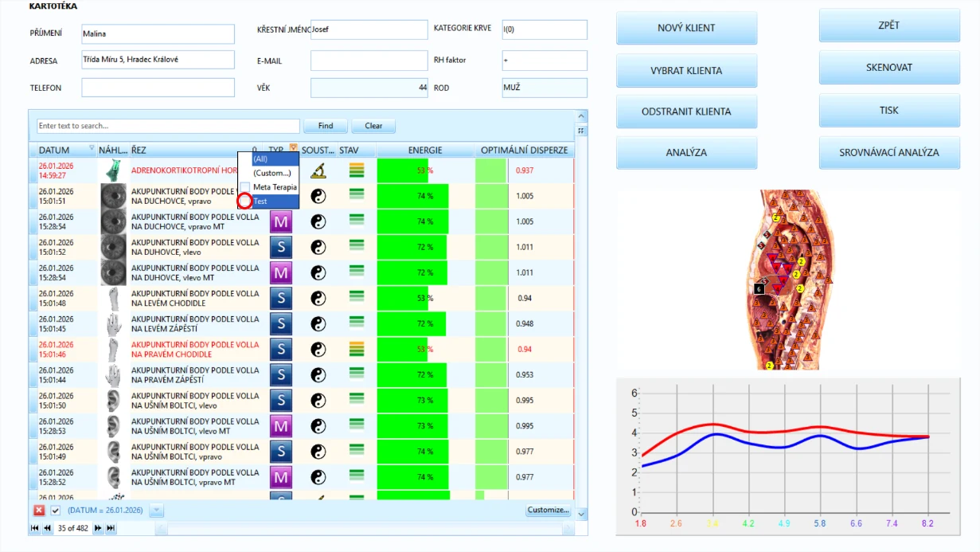Click the search text field above the table
Viewport: 980px width, 552px height.
168,126
